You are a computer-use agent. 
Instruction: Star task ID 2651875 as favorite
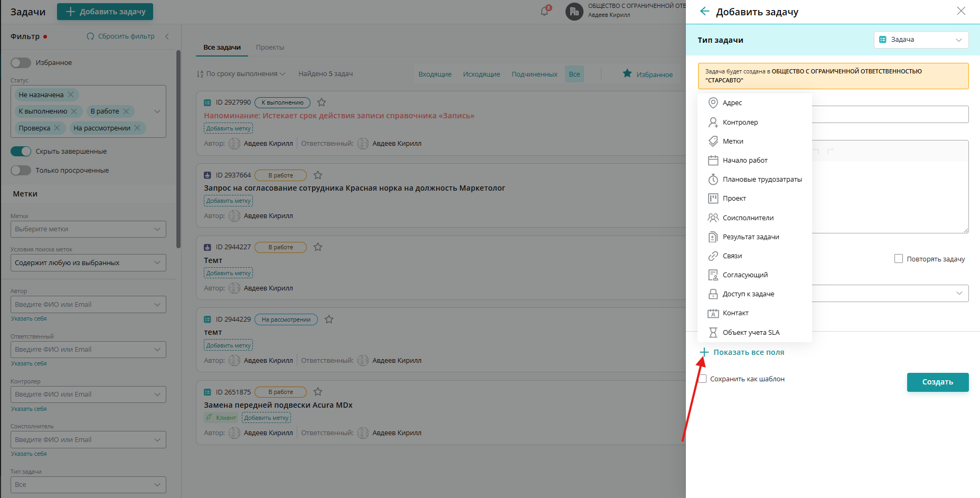click(x=318, y=392)
